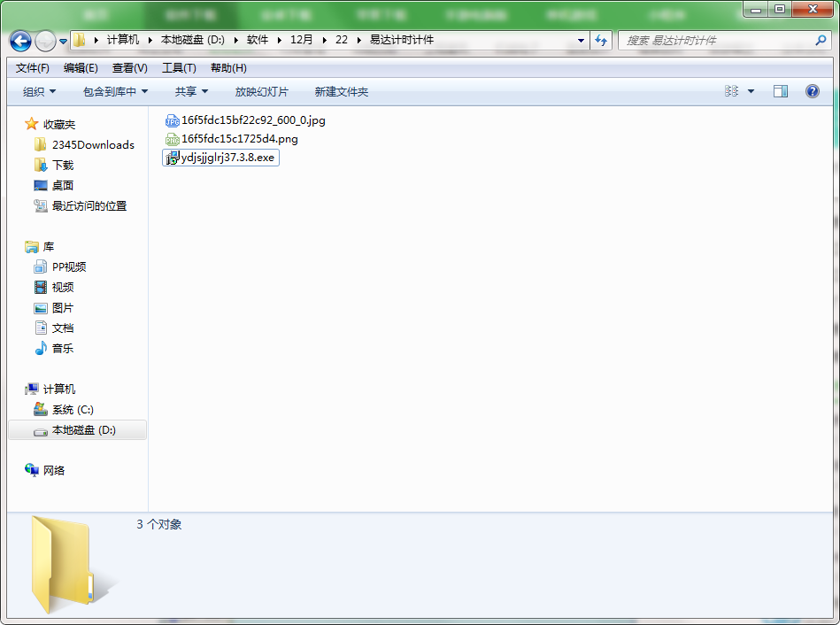This screenshot has height=625, width=840.
Task: Expand the address bar history dropdown
Action: click(581, 40)
